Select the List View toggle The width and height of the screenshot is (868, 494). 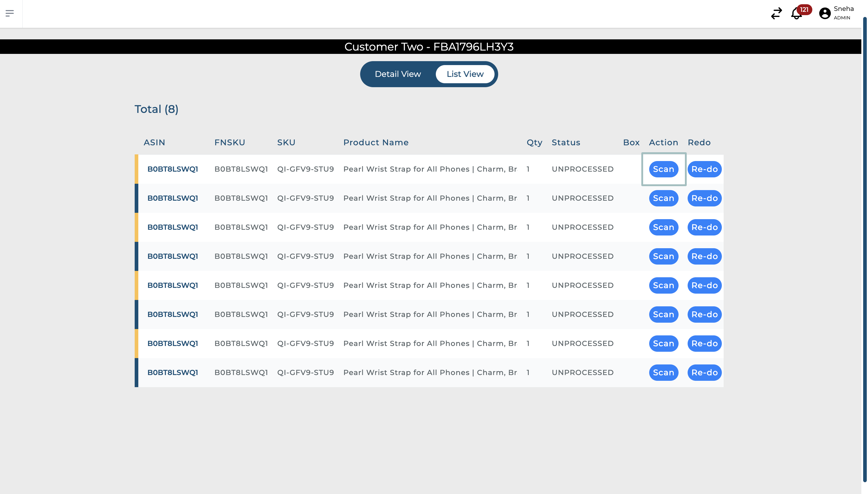coord(465,74)
